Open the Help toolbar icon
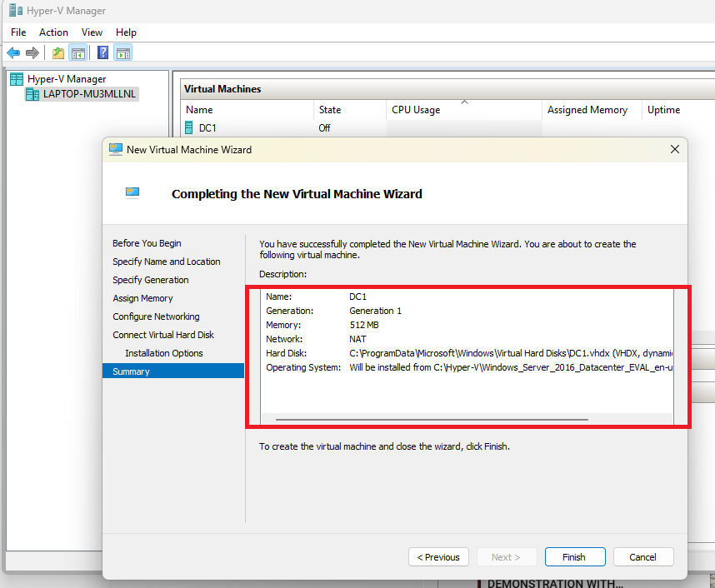 click(103, 52)
